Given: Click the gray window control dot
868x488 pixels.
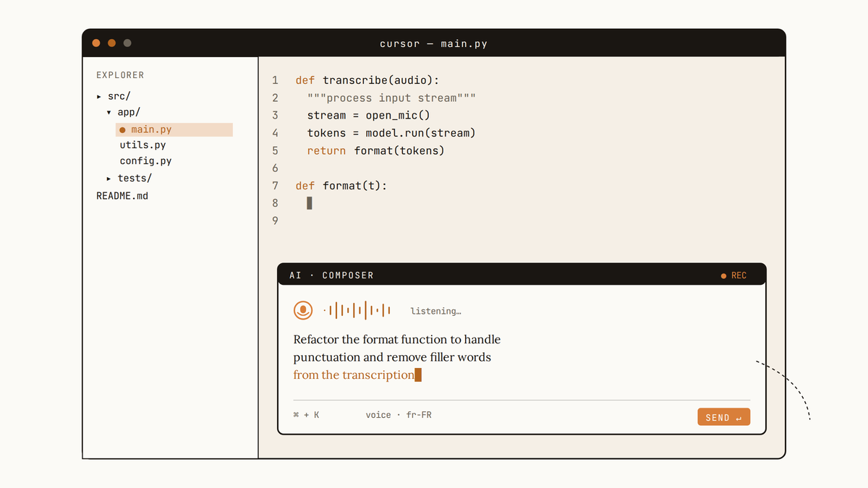Looking at the screenshot, I should pyautogui.click(x=127, y=43).
